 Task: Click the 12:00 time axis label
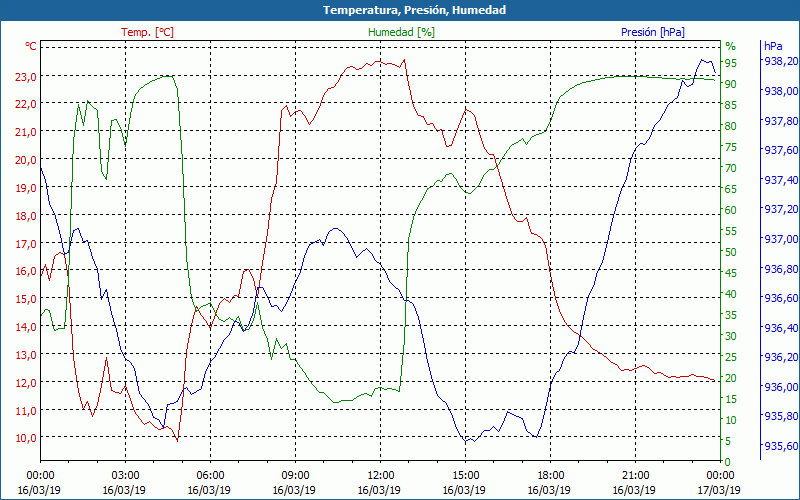pos(380,474)
